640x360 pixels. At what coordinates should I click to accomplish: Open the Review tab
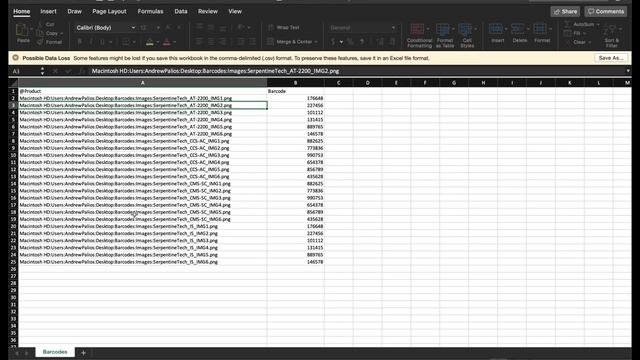tap(208, 11)
